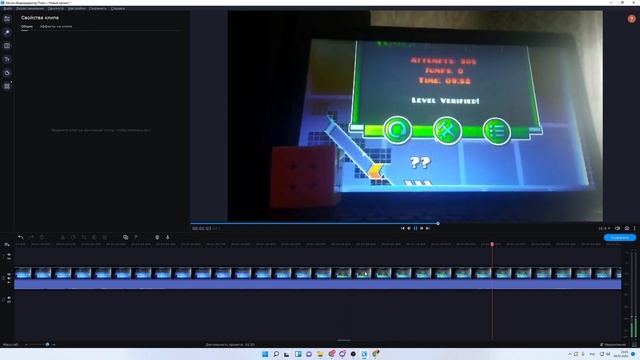Open the Справка menu
The width and height of the screenshot is (640, 360).
(118, 8)
